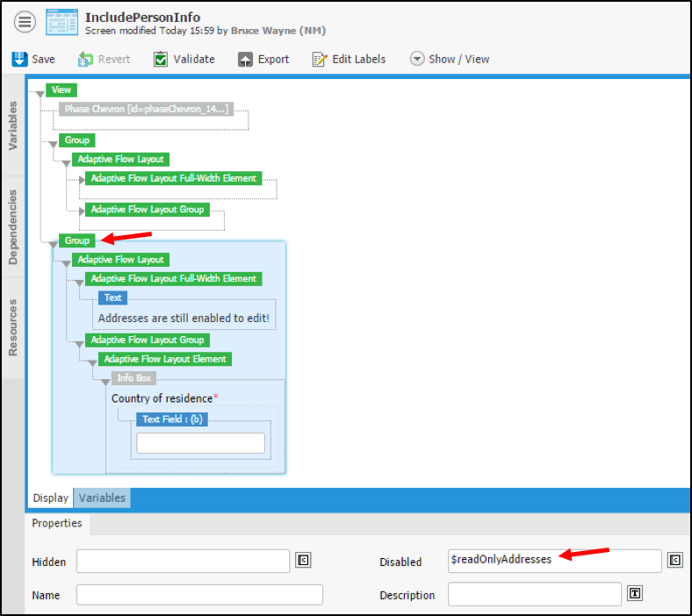The height and width of the screenshot is (616, 692).
Task: Open the Dependencies side tab
Action: pos(13,226)
